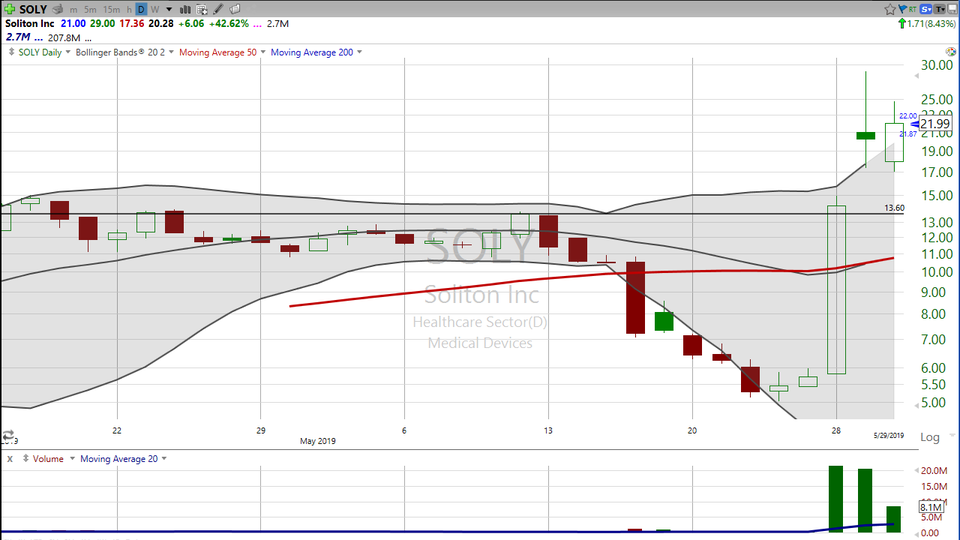Open the blue S symbol-link menu
Screen dimensions: 960x540
pos(926,9)
